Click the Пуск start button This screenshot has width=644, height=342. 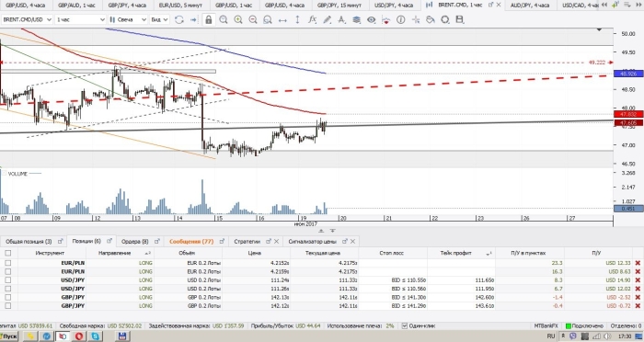click(9, 336)
